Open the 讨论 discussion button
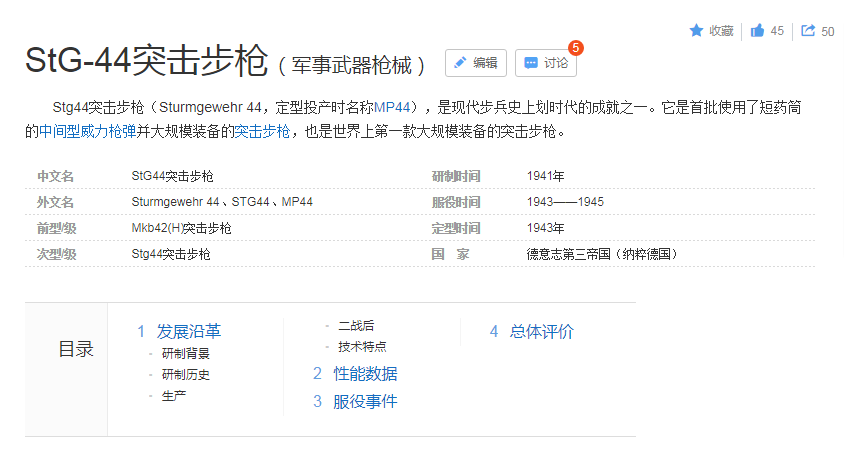Image resolution: width=844 pixels, height=459 pixels. click(546, 63)
